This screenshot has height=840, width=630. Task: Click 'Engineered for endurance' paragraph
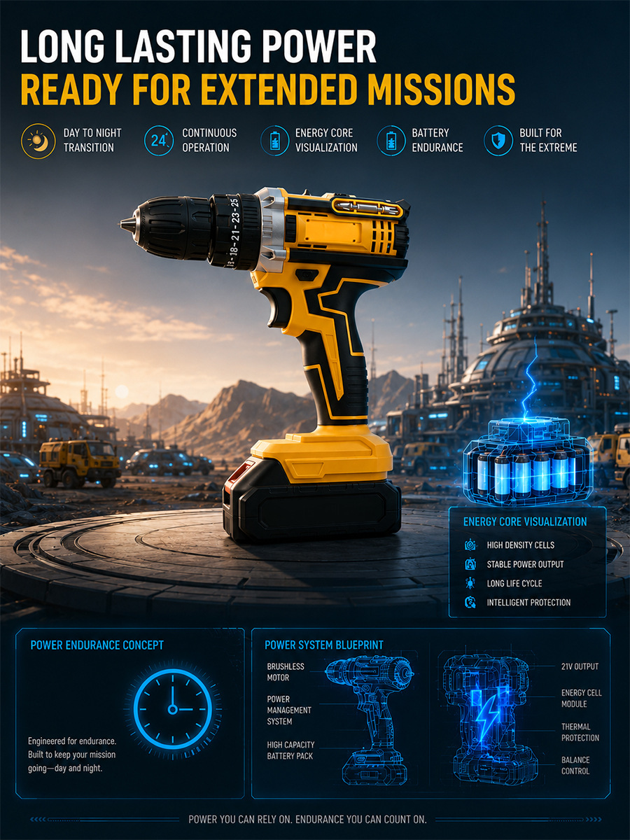click(x=71, y=755)
